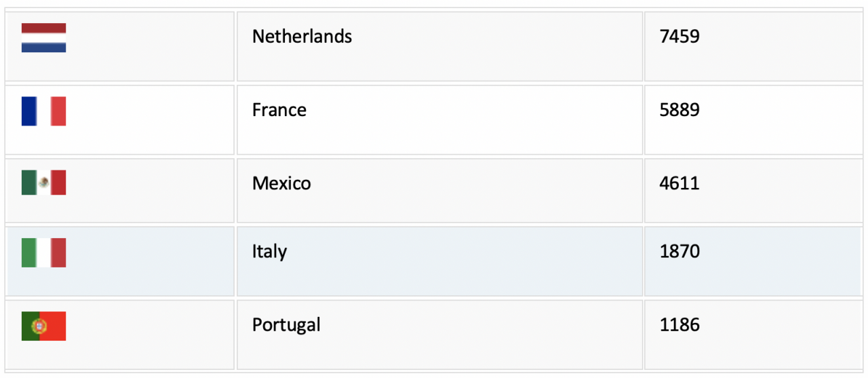
Task: Click the value 5889 cell
Action: click(753, 119)
